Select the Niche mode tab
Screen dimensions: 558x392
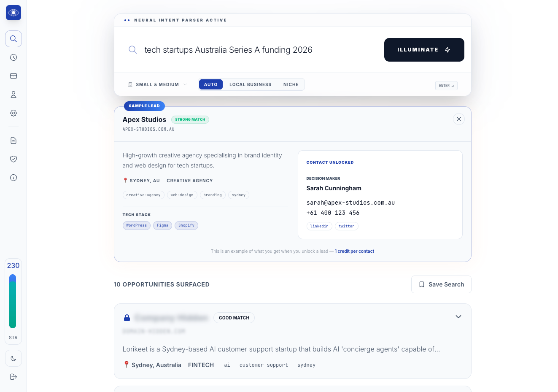click(x=291, y=84)
